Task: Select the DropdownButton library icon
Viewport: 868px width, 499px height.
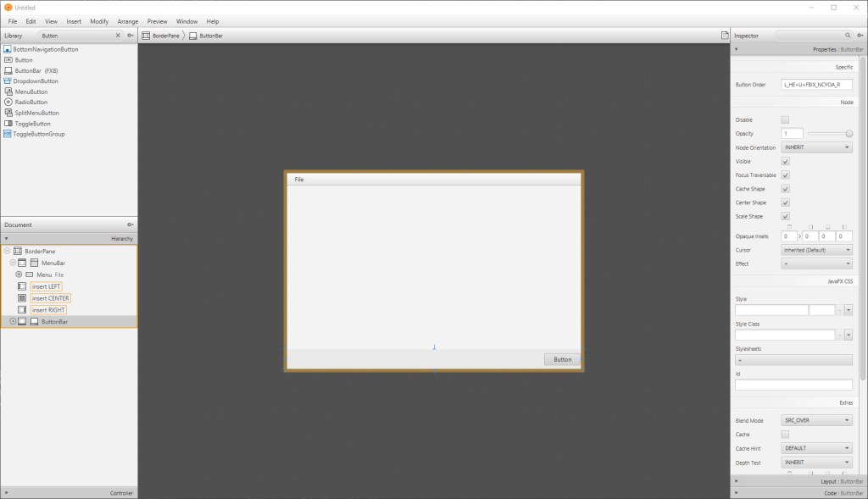Action: tap(8, 81)
